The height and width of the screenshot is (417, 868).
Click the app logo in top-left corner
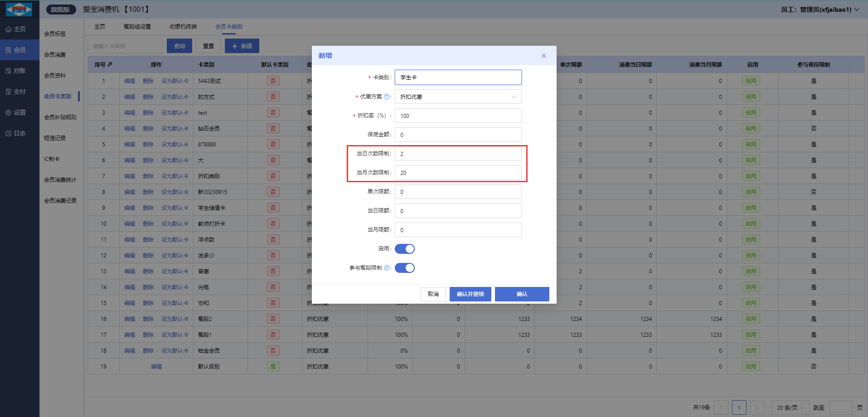coord(19,9)
